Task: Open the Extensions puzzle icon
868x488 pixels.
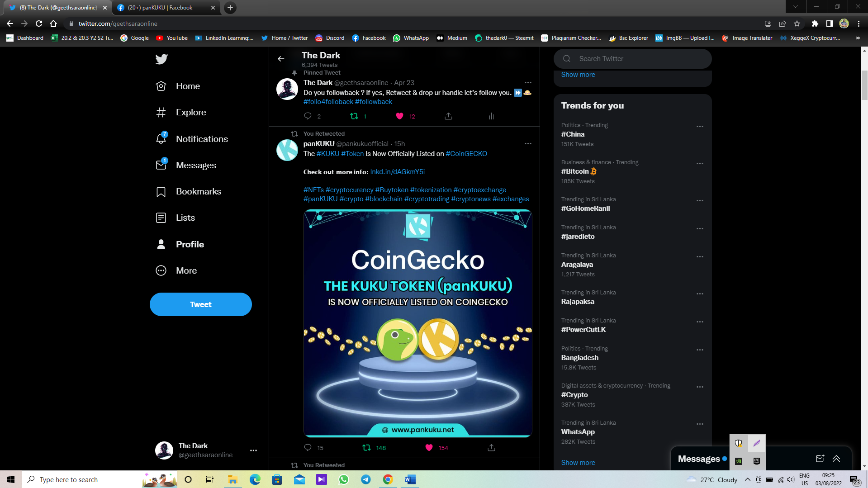Action: (815, 24)
